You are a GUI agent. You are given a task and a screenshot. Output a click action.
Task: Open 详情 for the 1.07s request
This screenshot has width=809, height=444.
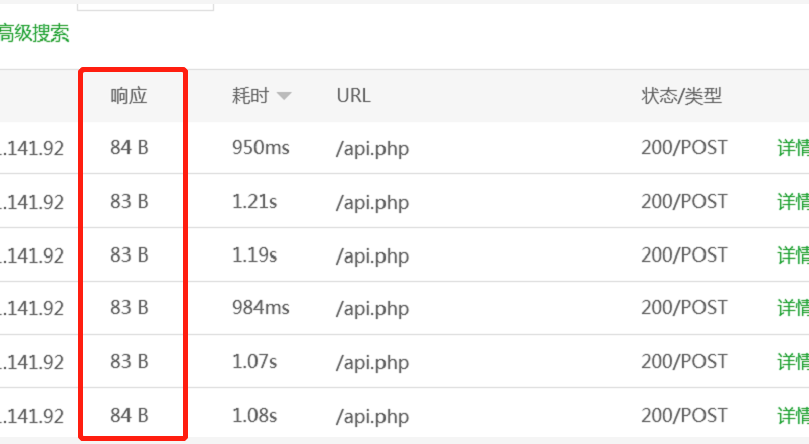(x=793, y=361)
